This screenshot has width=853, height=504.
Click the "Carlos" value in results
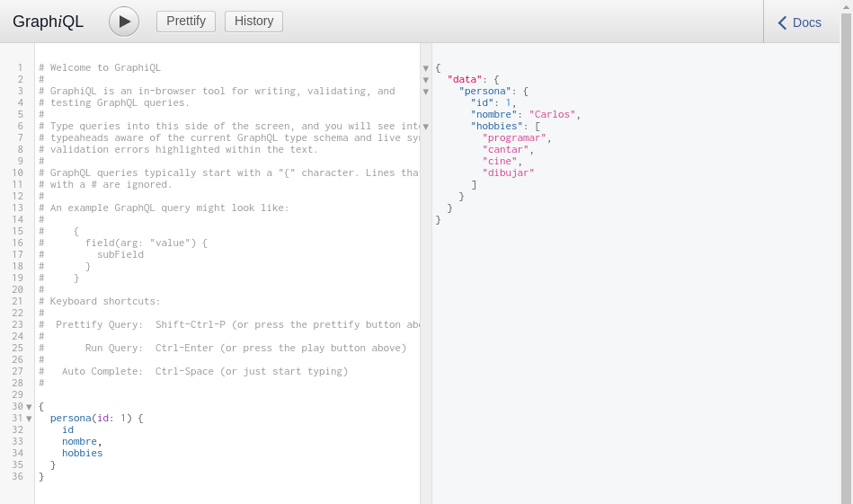point(552,114)
